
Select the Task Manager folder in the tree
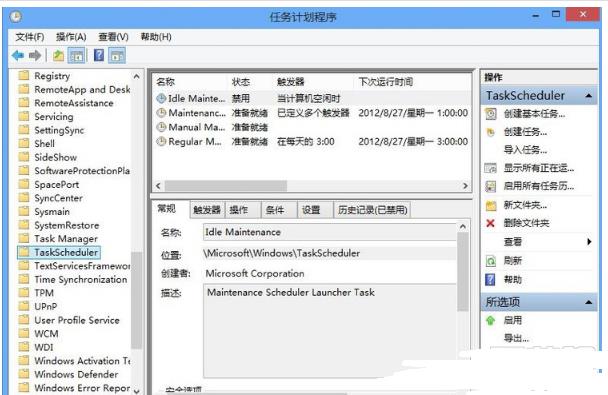pos(66,239)
